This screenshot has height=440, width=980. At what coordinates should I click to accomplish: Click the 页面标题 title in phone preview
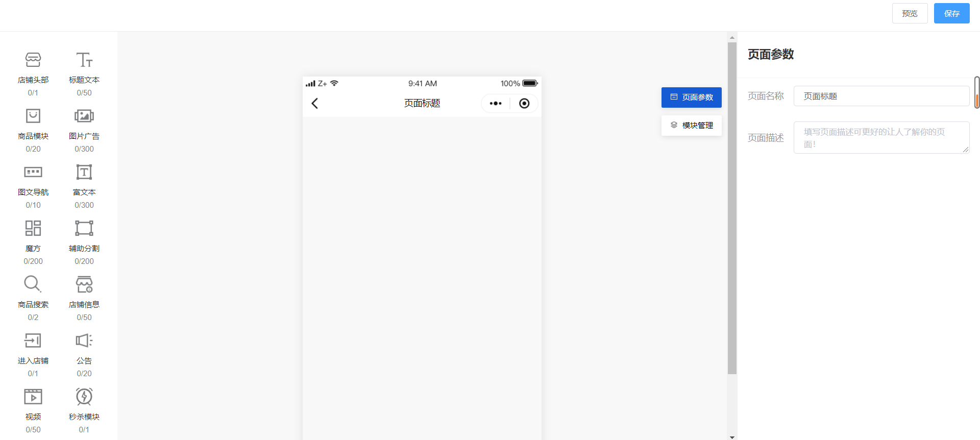[422, 103]
